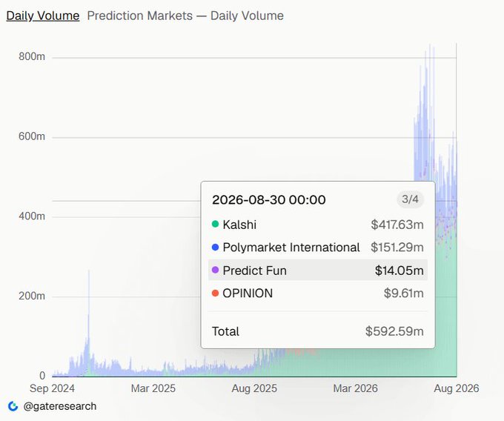Screen dimensions: 504x421
Task: Click the 600m y-axis label
Action: 31,136
